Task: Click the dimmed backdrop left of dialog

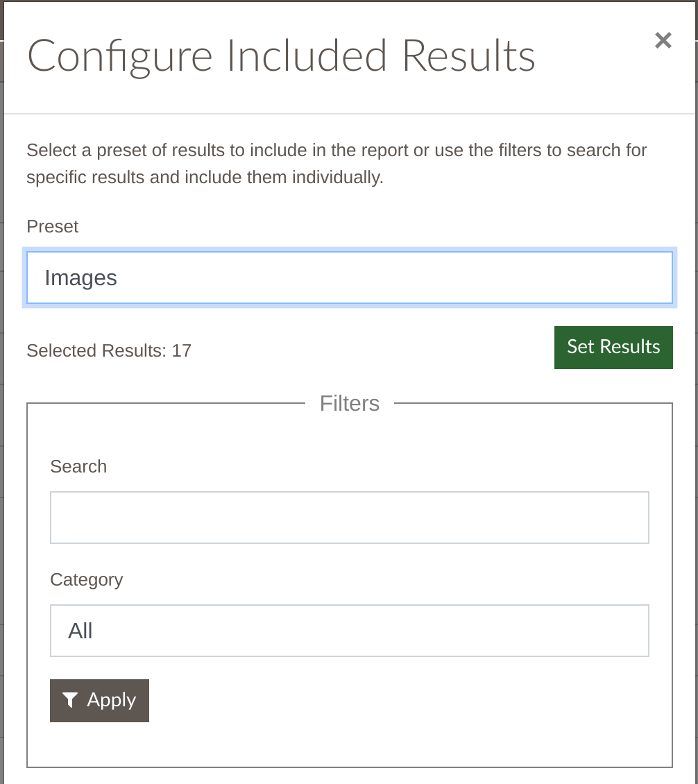Action: point(1,400)
